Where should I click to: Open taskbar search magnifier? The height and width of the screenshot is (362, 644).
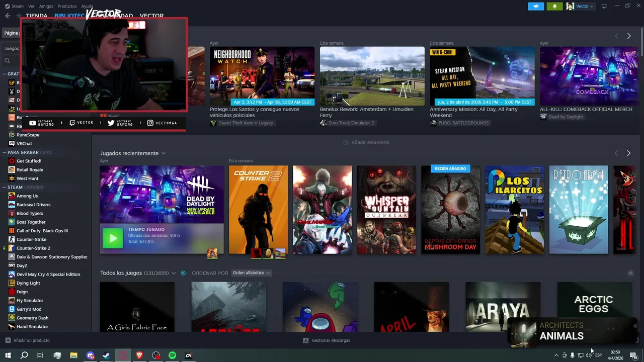(x=24, y=355)
